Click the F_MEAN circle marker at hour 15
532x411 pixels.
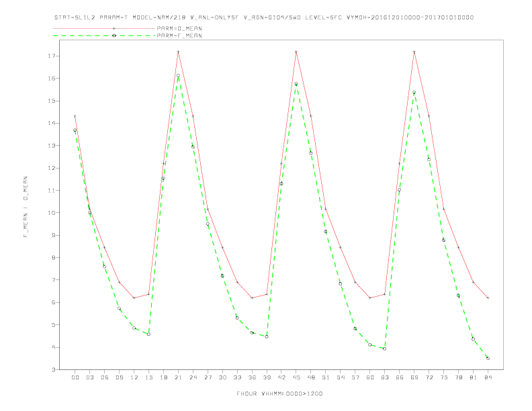tap(148, 334)
